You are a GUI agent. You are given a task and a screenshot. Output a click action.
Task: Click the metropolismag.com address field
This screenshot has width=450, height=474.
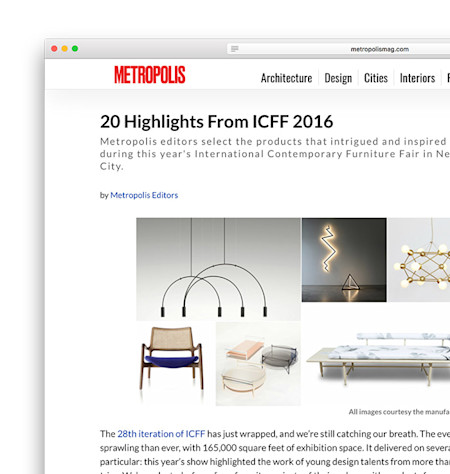tap(339, 49)
